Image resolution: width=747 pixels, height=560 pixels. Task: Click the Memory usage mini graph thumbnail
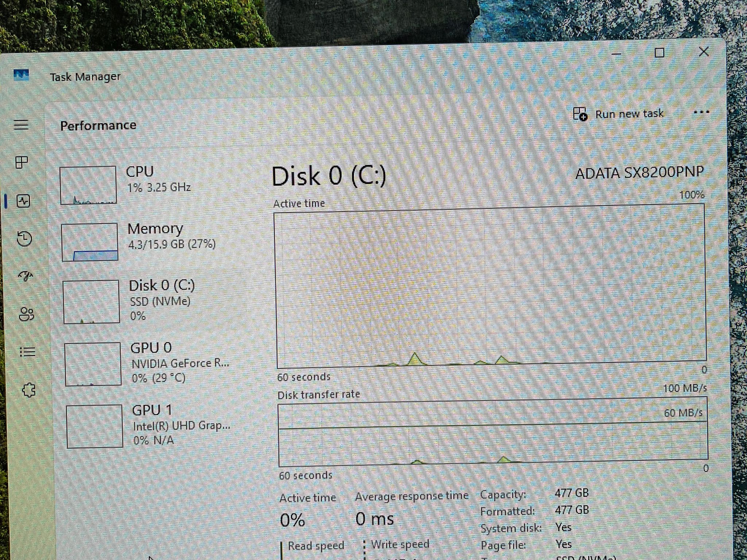tap(90, 242)
